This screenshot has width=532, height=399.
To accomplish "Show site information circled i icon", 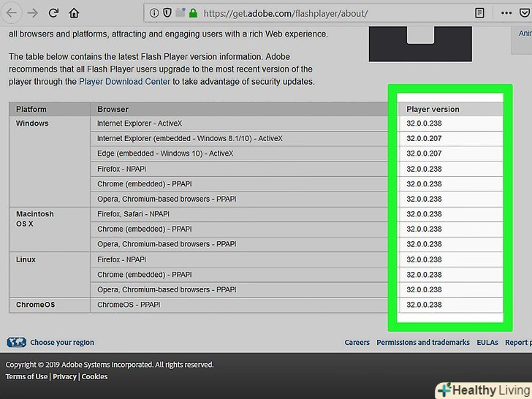I will (154, 13).
